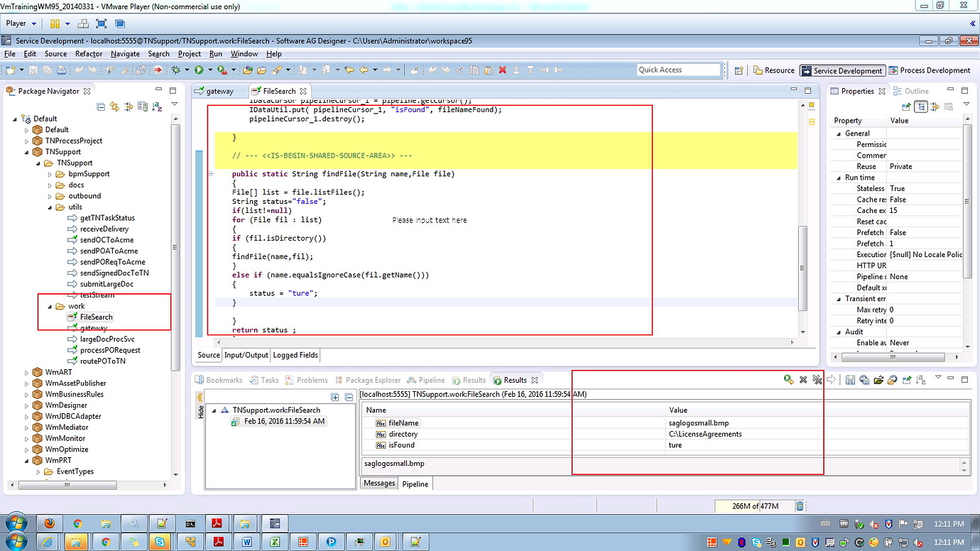Click the red Delete X toolbar icon

point(503,70)
